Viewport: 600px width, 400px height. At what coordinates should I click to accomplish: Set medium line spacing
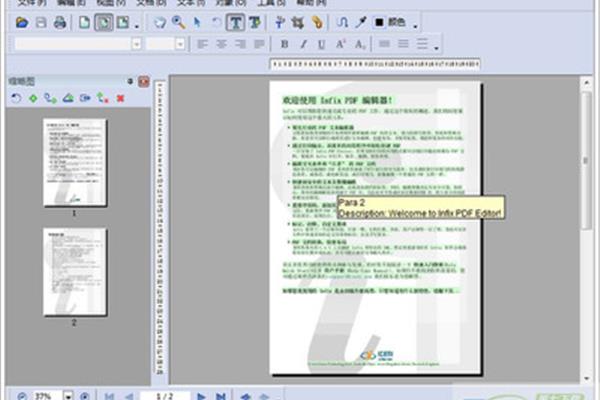(x=403, y=44)
